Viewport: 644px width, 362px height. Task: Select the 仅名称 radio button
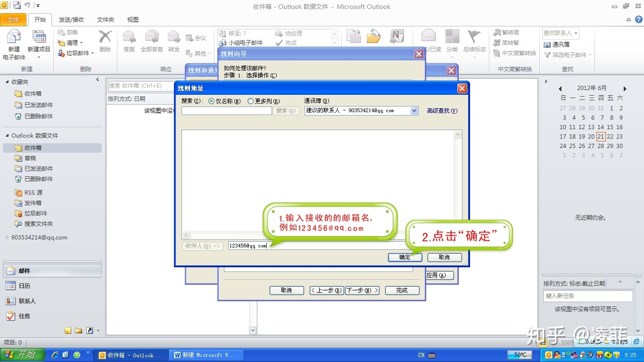(211, 101)
